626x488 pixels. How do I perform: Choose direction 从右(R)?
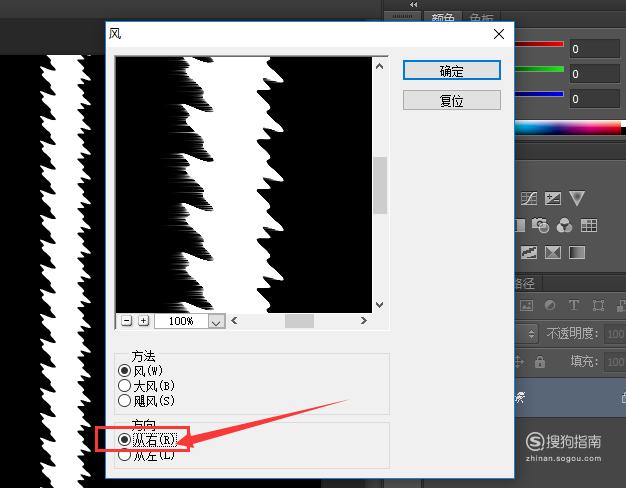(147, 440)
